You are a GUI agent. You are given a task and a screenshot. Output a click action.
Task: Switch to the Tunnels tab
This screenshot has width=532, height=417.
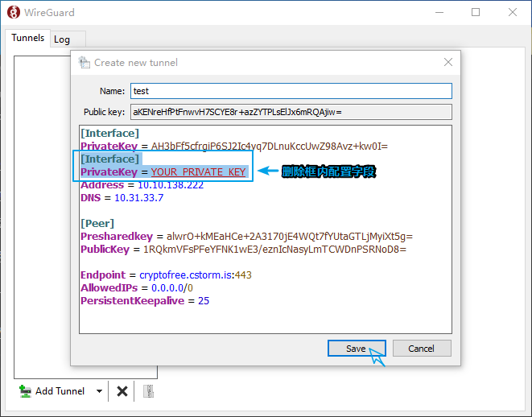point(28,38)
